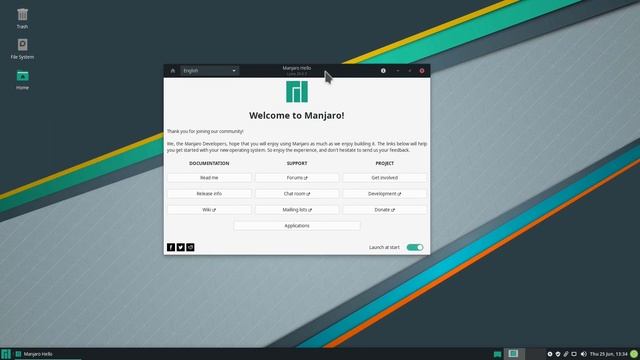Viewport: 640px width, 360px height.
Task: Click the Get involved button
Action: tap(384, 178)
